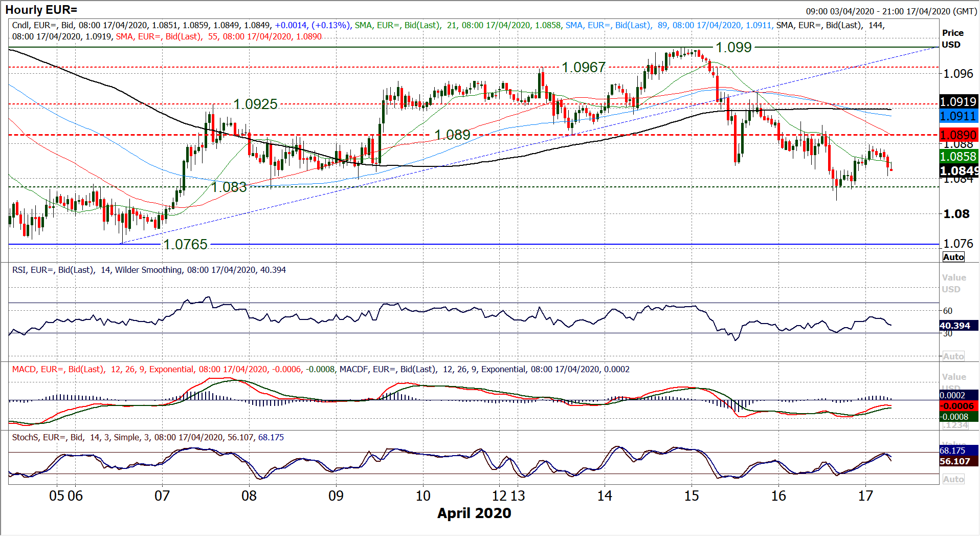
Task: Click the green MACD -0.0008 value tag
Action: tap(959, 417)
